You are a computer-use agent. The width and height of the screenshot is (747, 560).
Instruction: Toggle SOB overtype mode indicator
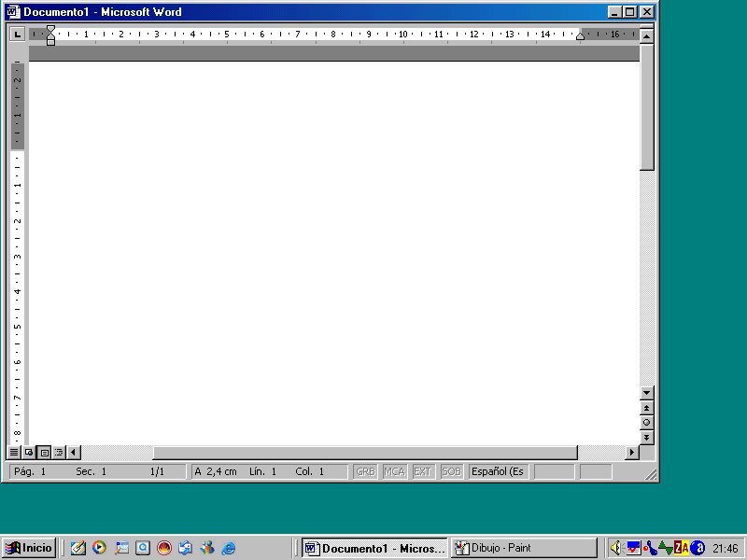point(451,471)
